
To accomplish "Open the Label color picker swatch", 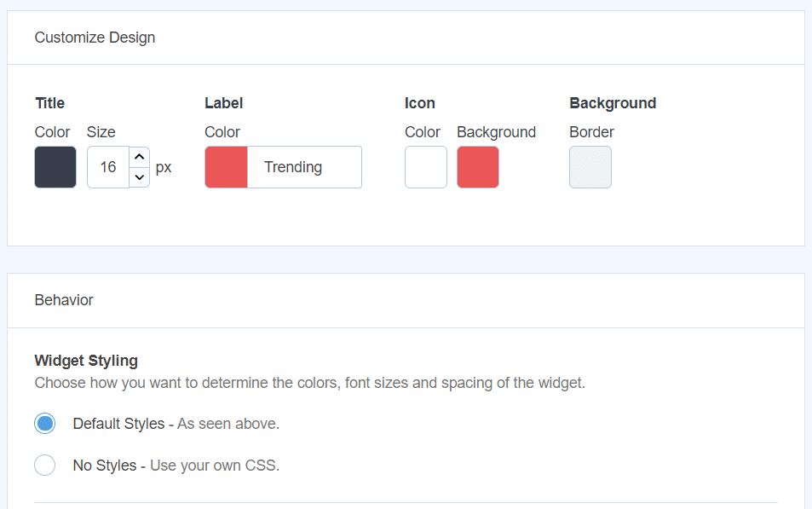I will click(225, 166).
